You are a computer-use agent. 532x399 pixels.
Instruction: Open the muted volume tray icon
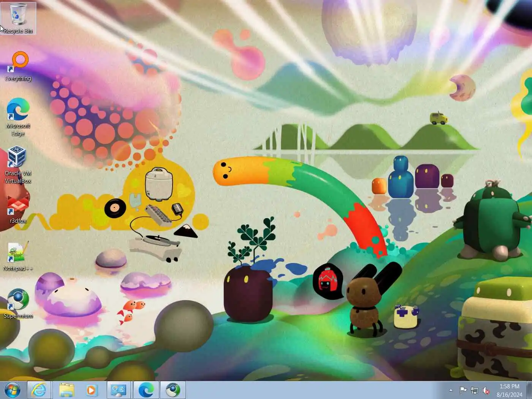coord(486,390)
